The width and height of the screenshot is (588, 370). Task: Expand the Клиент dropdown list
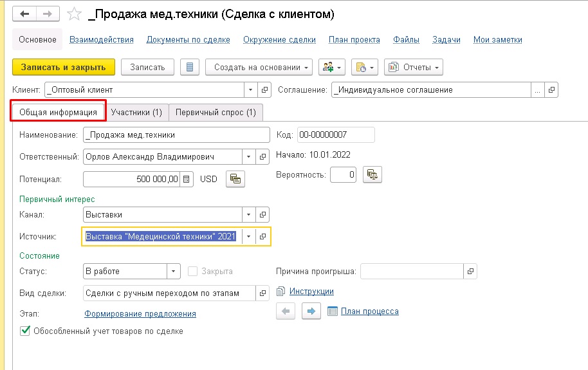click(x=250, y=90)
